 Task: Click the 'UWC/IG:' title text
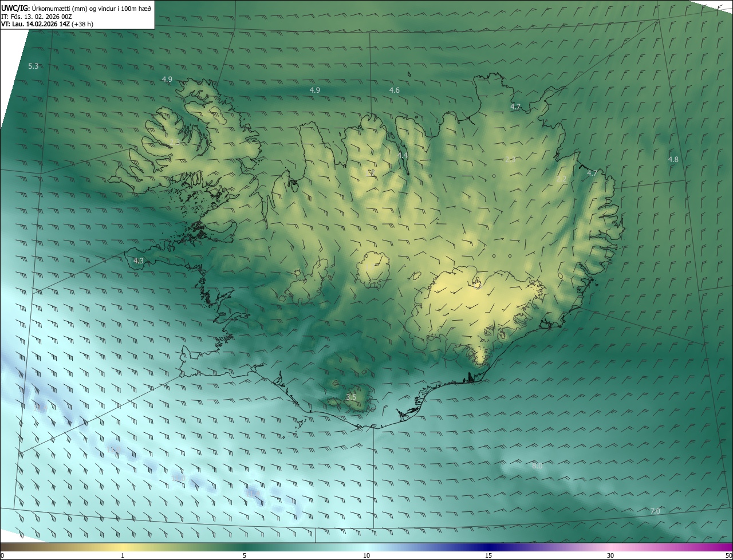[x=15, y=8]
